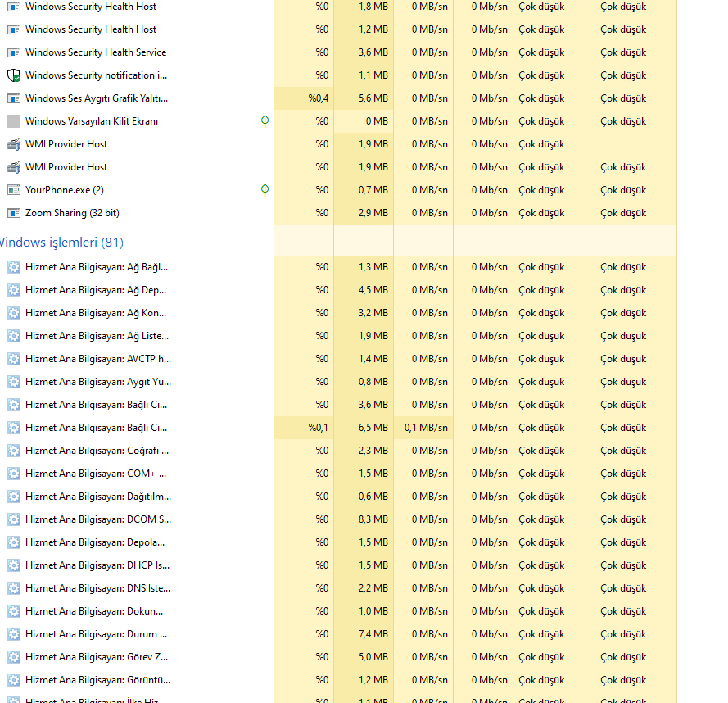Select the Hizmet Ana Bilgisayarı: COM+ ... row name
Image resolution: width=728 pixels, height=703 pixels.
click(x=96, y=474)
